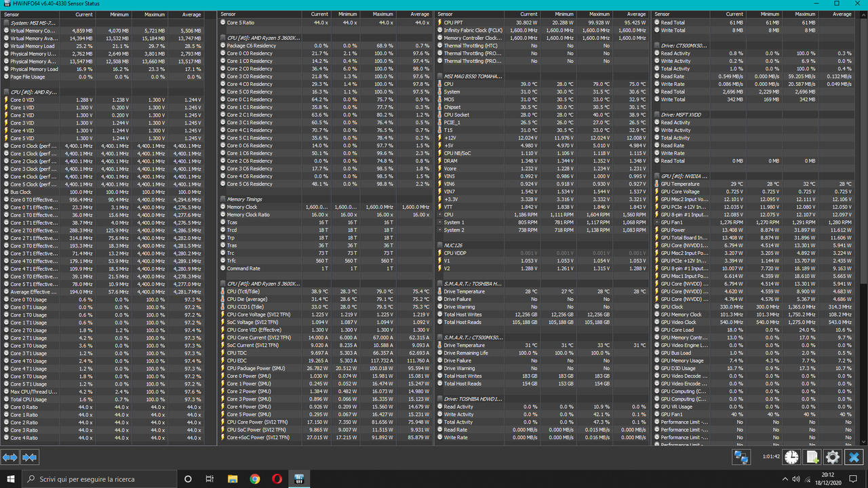Click the scrollbar down arrow of the rightmost panel
This screenshot has width=868, height=488.
click(x=864, y=441)
